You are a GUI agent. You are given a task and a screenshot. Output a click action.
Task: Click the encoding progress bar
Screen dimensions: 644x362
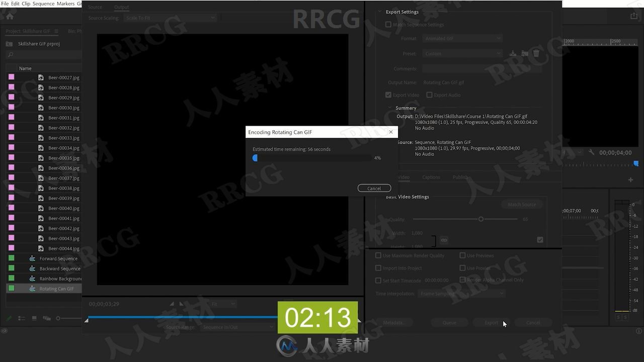(312, 158)
